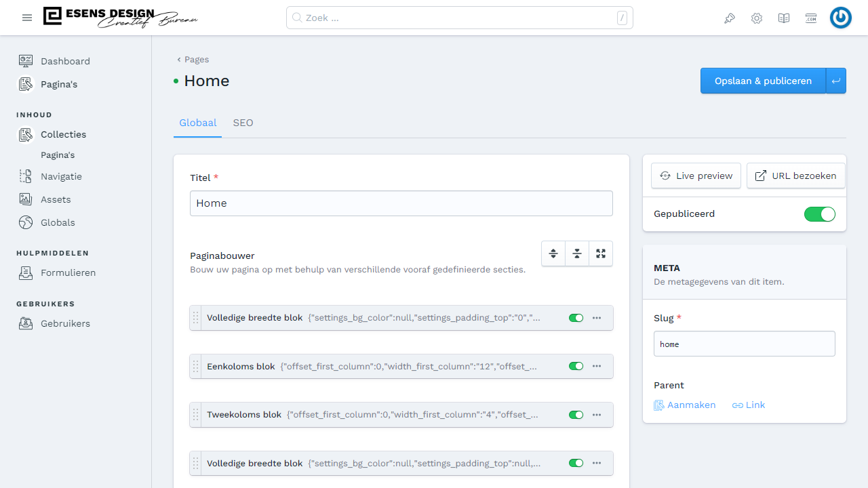The height and width of the screenshot is (488, 868).
Task: Switch to the SEO tab
Action: tap(243, 123)
